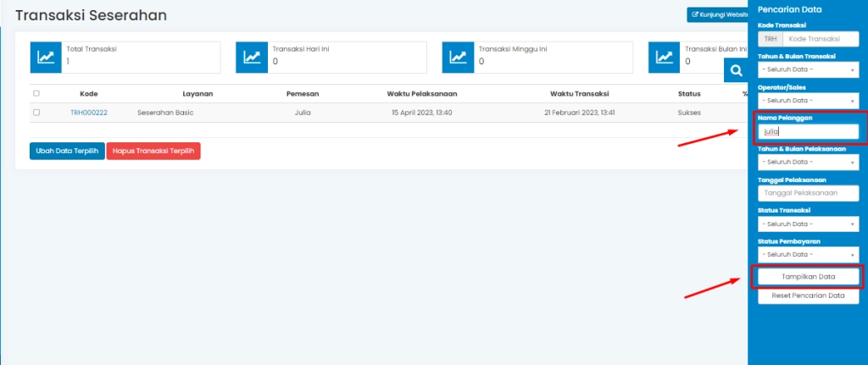
Task: Click the Tanggal Pelaksanaan date field
Action: tap(808, 193)
